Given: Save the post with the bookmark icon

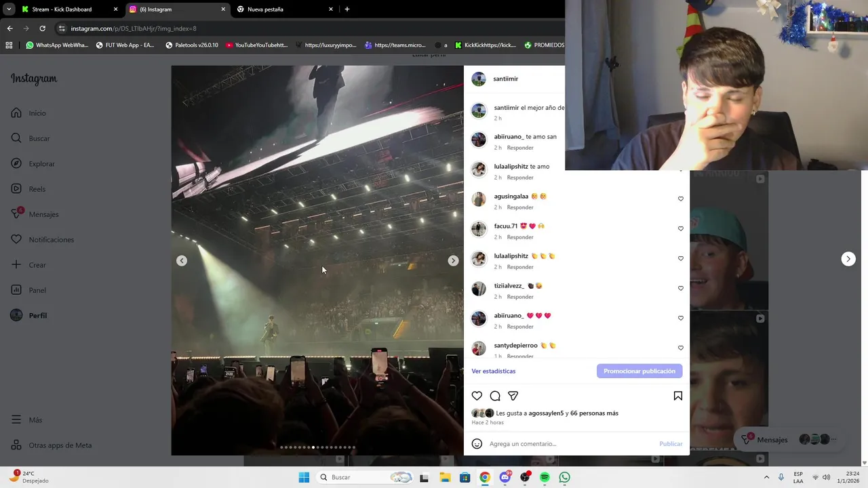Looking at the screenshot, I should click(x=677, y=396).
